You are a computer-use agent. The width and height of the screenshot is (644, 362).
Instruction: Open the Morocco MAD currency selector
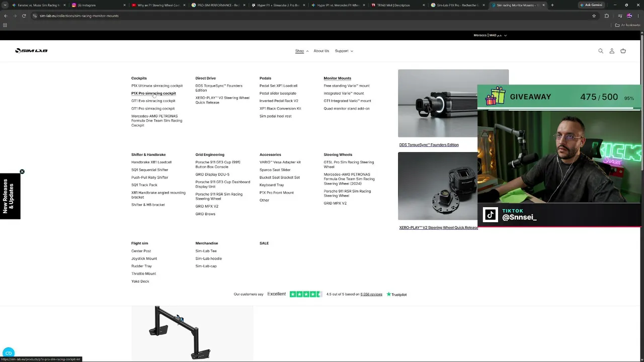(x=490, y=35)
